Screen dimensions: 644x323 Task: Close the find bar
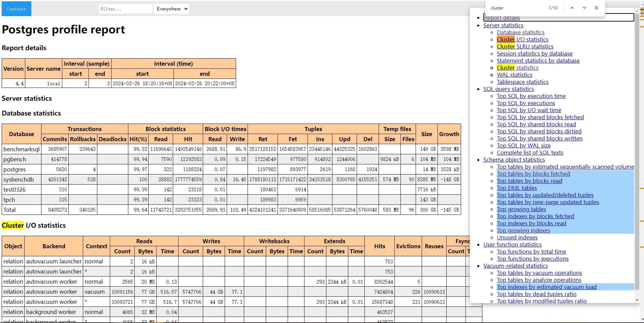click(x=597, y=8)
